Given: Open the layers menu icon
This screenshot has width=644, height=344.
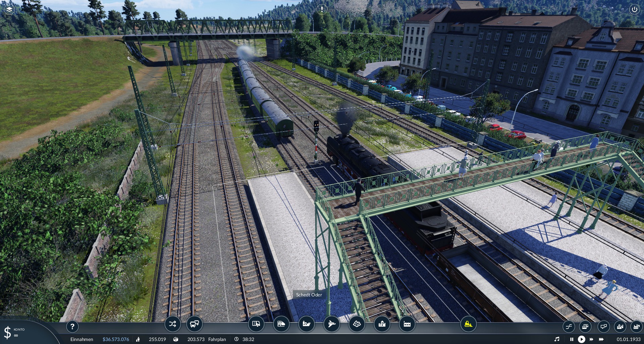Looking at the screenshot, I should [9, 9].
